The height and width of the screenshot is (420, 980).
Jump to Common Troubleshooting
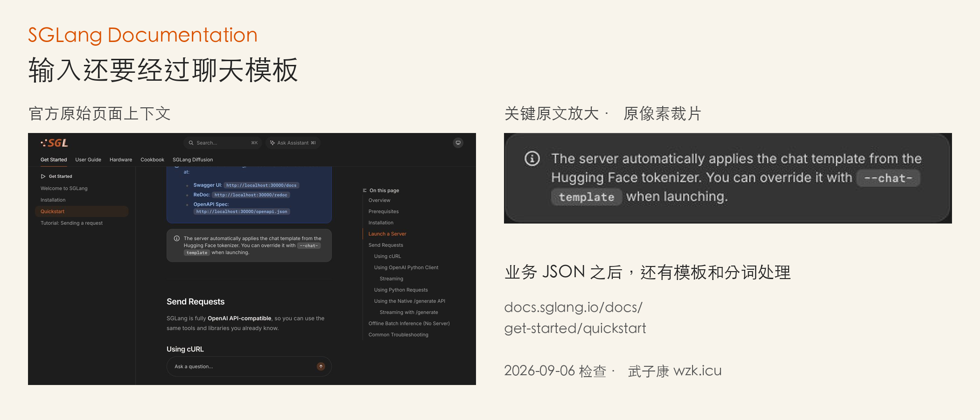point(399,335)
